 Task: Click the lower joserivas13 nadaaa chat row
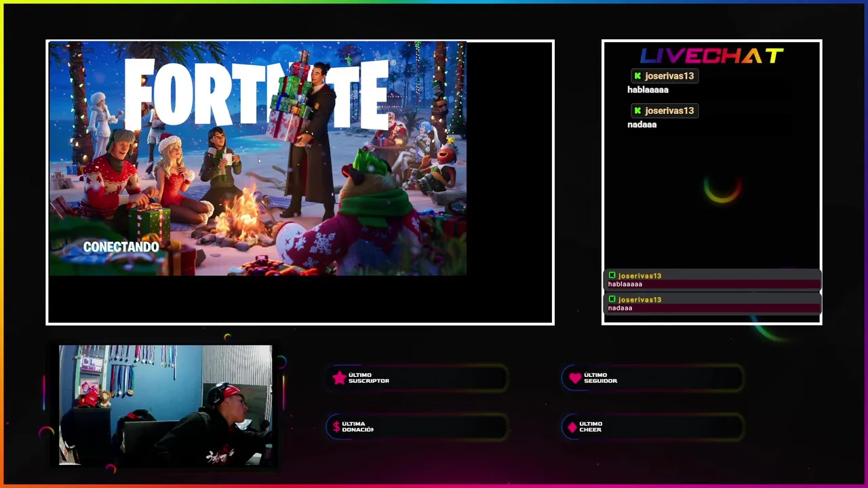coord(712,304)
